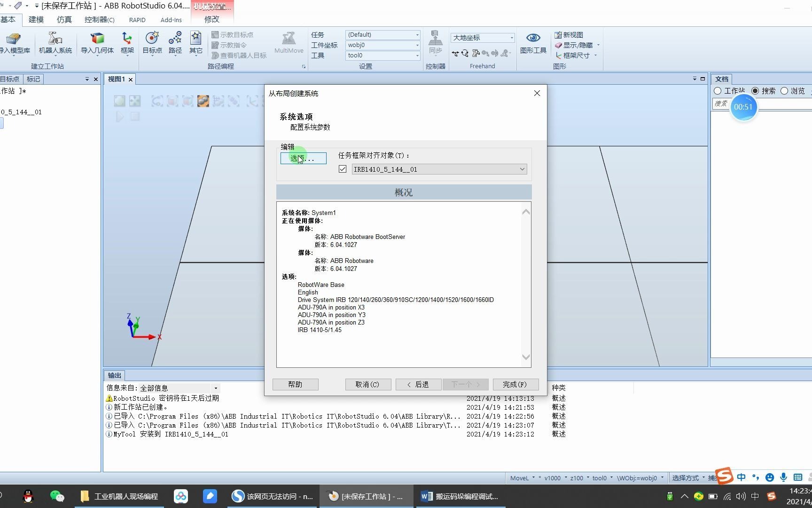This screenshot has height=508, width=812.
Task: Select the Freehand rotate tool
Action: tap(465, 54)
